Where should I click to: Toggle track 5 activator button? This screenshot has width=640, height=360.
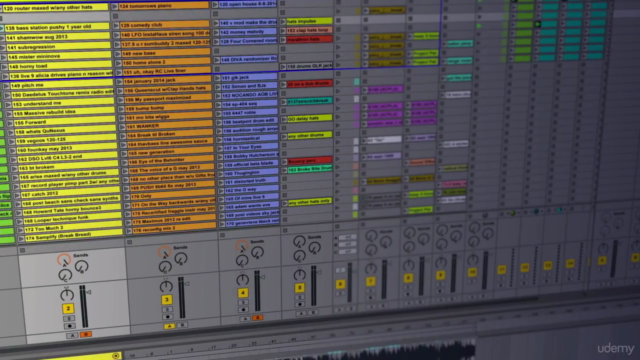tap(299, 288)
